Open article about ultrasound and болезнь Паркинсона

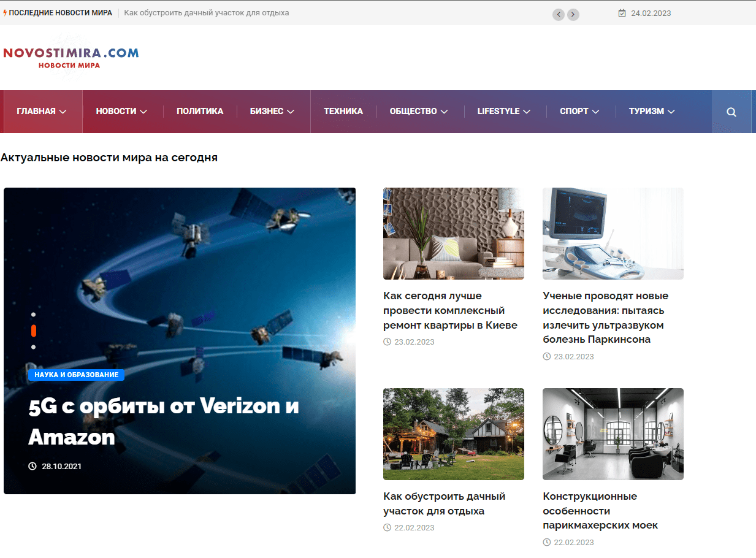(x=605, y=318)
